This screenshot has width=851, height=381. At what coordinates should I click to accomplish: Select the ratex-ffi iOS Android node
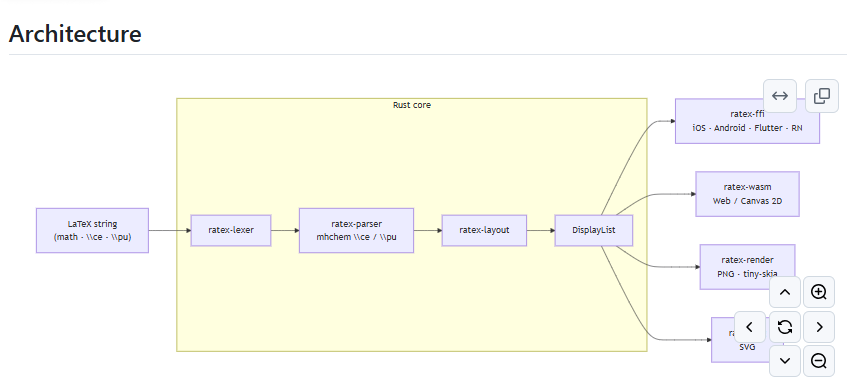pos(747,121)
